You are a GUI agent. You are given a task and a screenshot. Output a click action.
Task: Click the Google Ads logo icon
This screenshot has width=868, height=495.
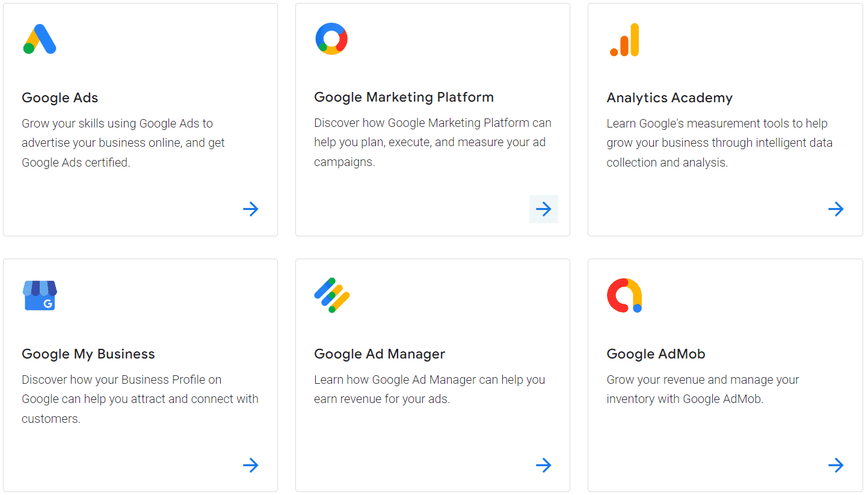tap(40, 39)
